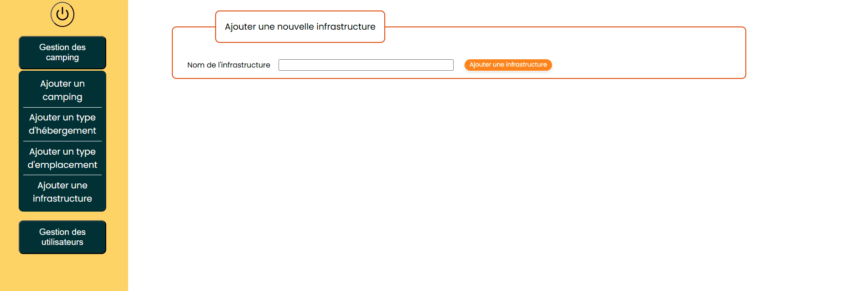Submit the new infrastructure form

508,65
